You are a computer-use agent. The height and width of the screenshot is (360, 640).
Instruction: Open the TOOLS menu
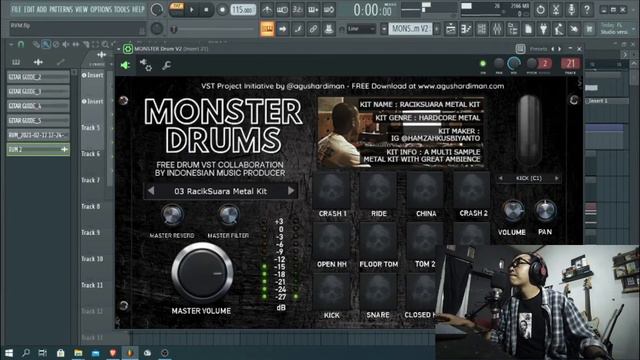pos(122,9)
